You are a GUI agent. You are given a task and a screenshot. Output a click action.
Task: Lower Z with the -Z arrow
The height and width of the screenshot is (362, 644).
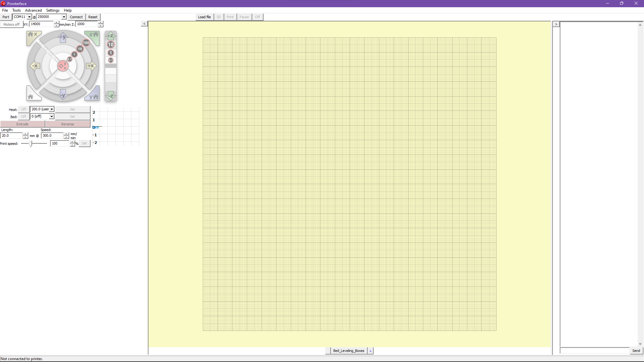click(110, 96)
